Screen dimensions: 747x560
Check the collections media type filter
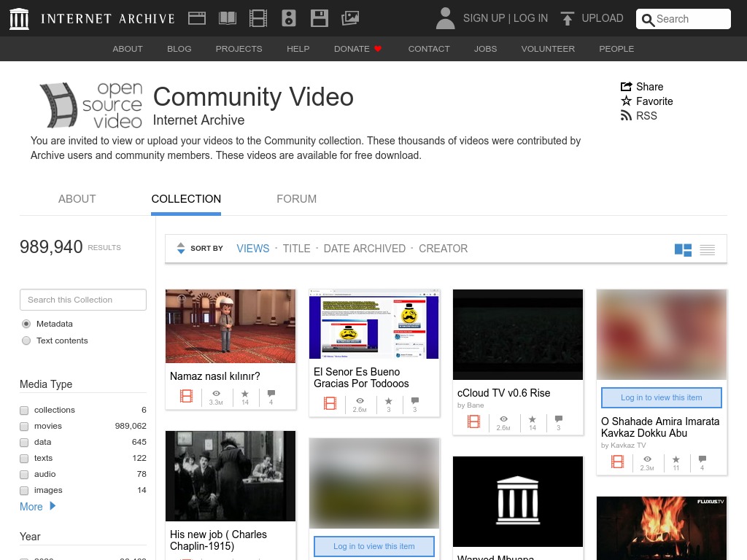[x=24, y=411]
